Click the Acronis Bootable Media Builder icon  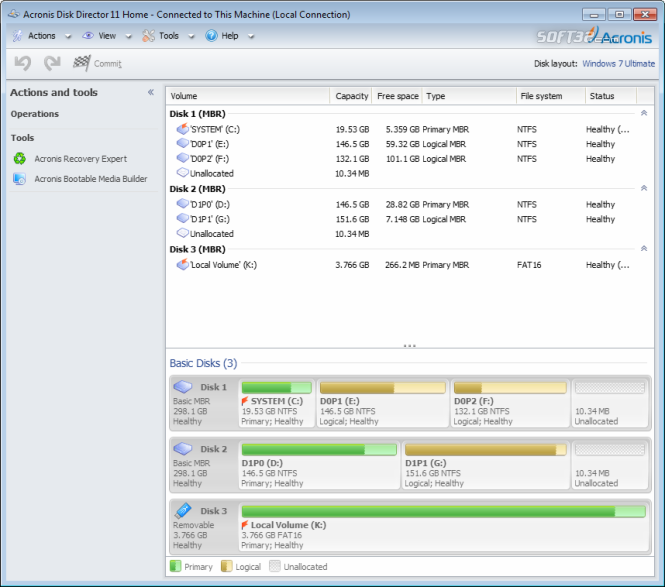click(20, 179)
